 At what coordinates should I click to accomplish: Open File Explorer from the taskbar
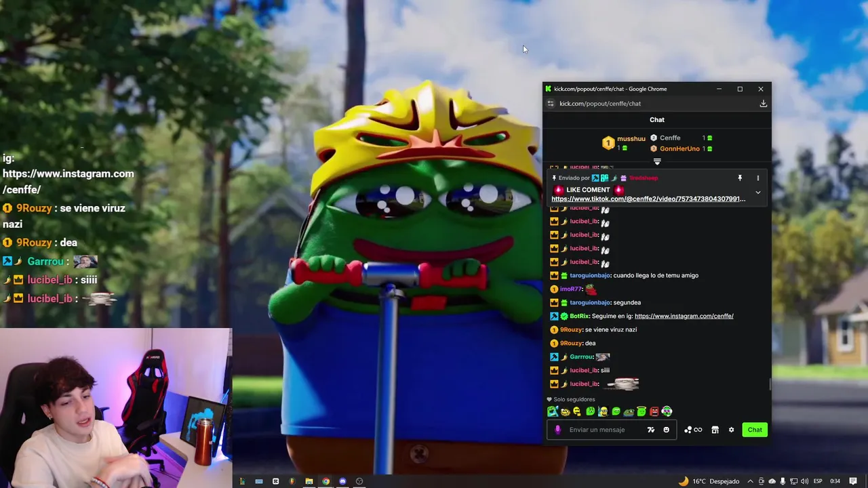(x=309, y=481)
